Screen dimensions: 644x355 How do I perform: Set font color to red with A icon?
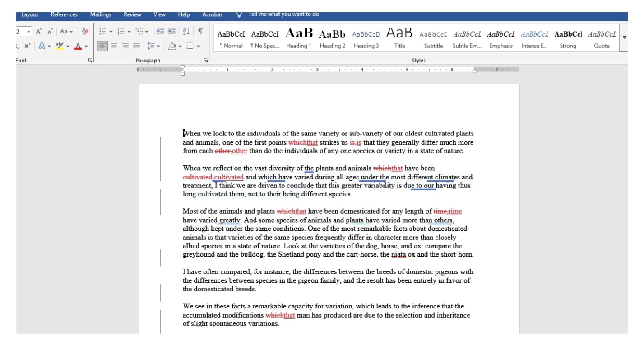(78, 46)
